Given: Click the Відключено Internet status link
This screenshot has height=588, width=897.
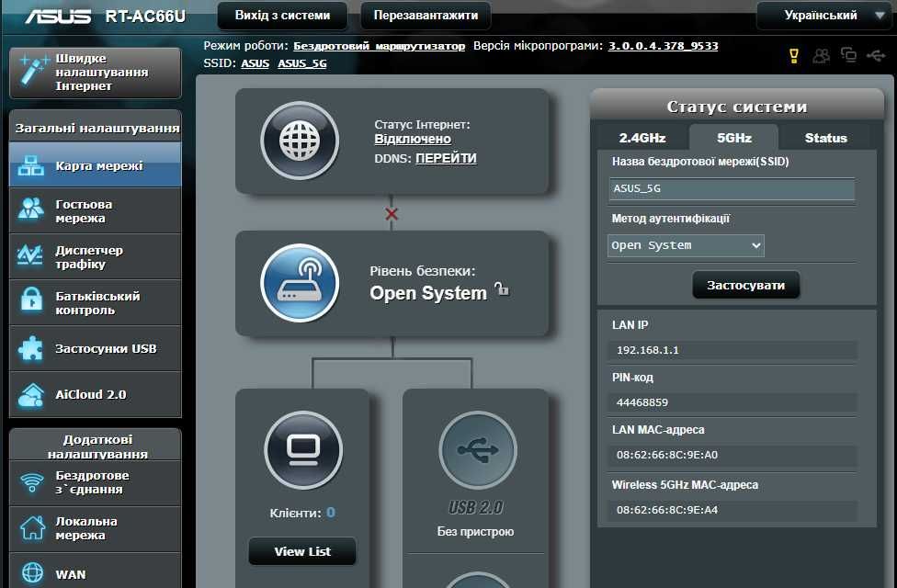Looking at the screenshot, I should click(413, 139).
